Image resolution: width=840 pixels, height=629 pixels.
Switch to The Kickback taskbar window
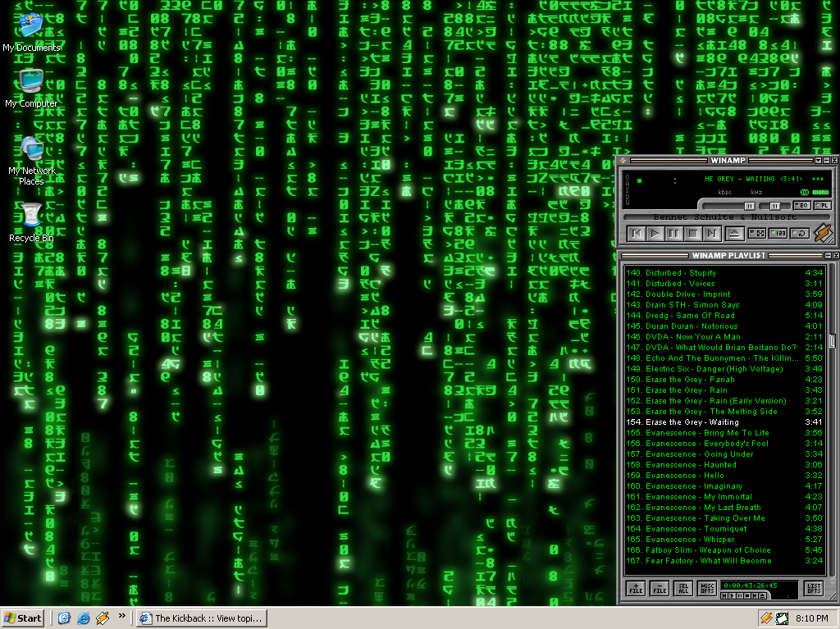(202, 618)
